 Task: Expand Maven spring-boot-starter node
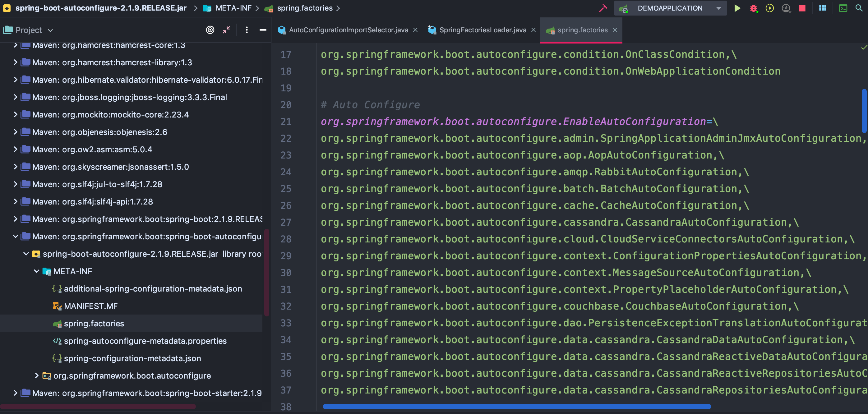coord(16,393)
